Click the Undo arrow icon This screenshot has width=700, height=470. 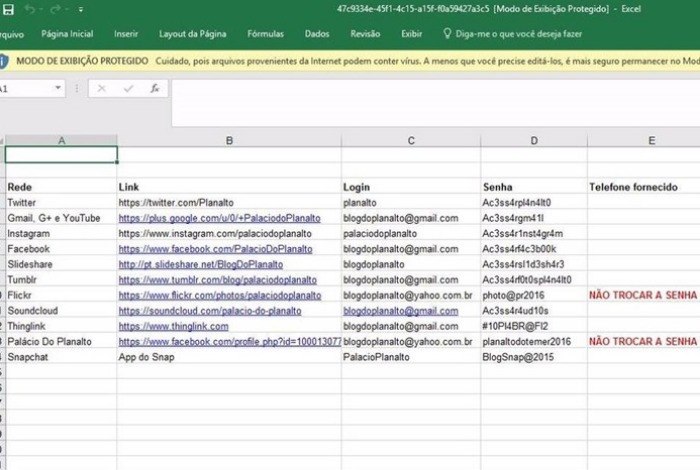pos(29,9)
